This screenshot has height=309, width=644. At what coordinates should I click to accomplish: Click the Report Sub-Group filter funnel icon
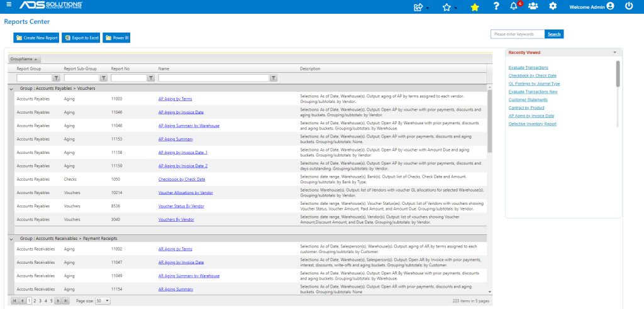(x=104, y=78)
